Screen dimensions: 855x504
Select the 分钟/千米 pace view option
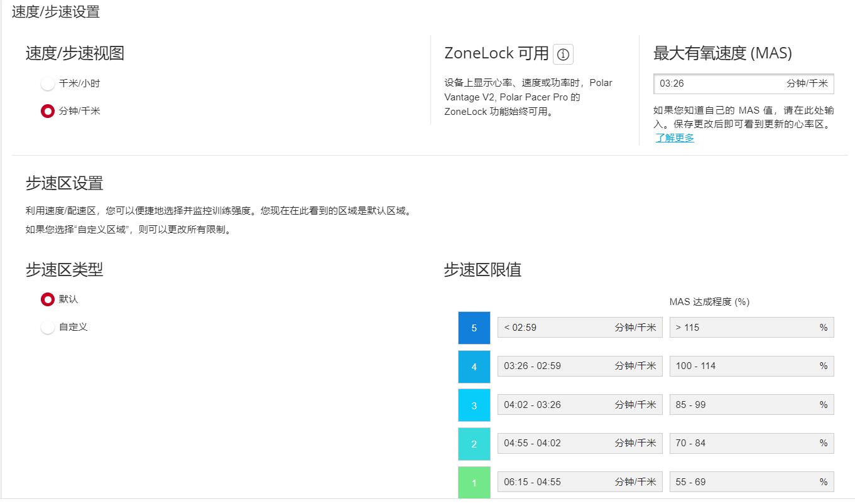(47, 111)
